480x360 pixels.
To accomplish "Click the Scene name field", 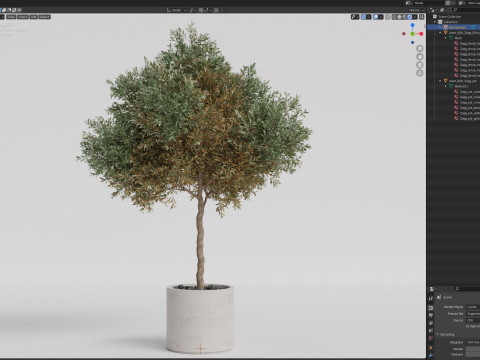I will coord(429,3).
